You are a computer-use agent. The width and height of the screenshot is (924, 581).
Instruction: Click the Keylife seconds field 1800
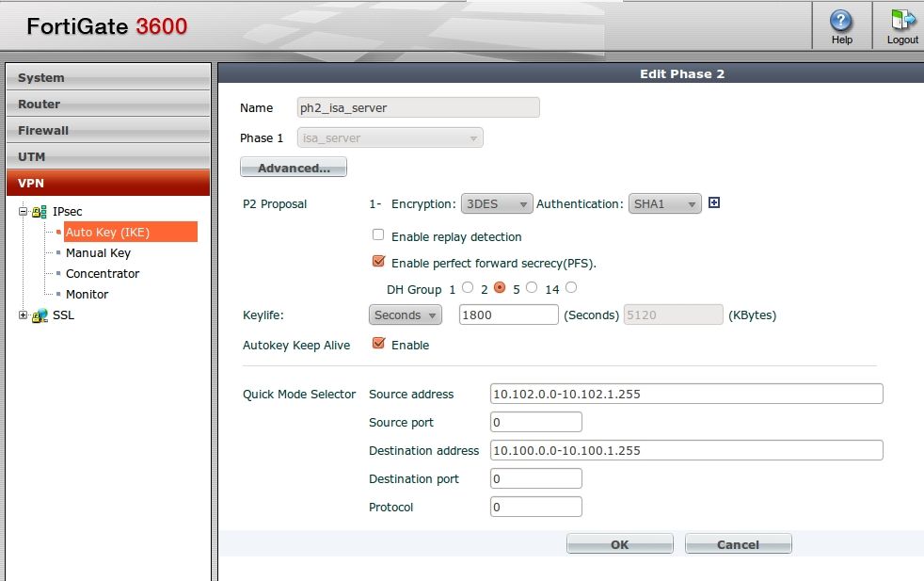[508, 315]
